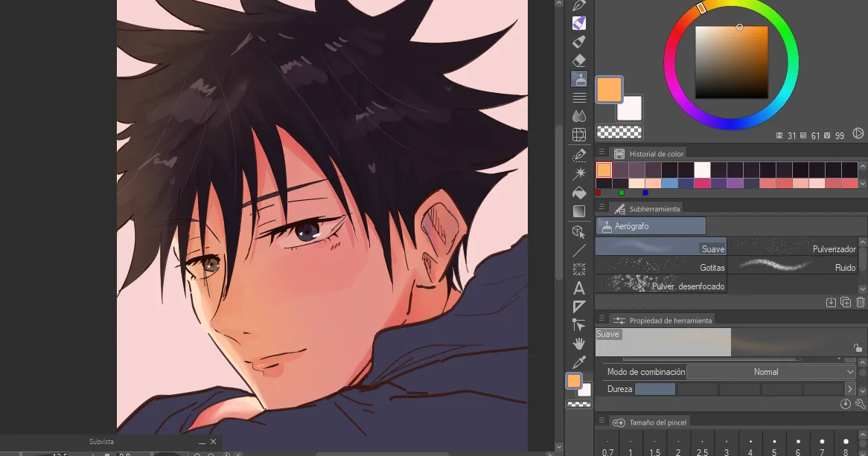
Task: Switch to the Historial de color tab
Action: coord(649,154)
